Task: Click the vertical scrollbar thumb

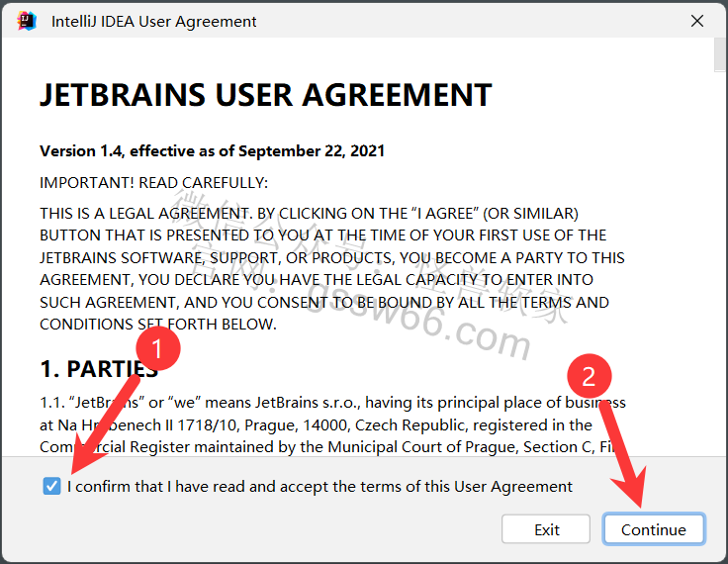Action: [720, 57]
